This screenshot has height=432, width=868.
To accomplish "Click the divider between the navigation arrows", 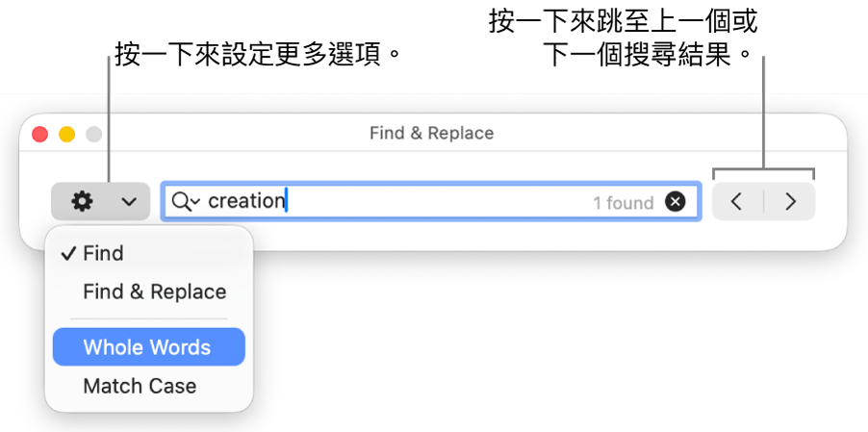I will [764, 202].
